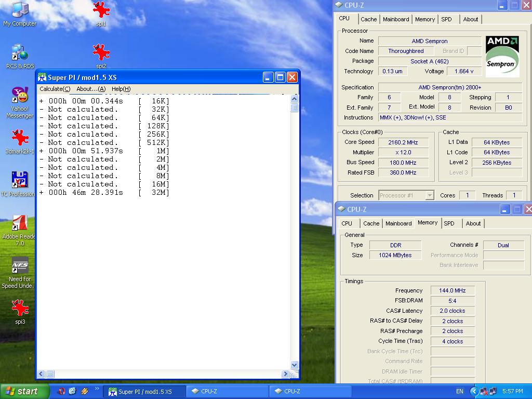Open the Calculate(C) menu in Super PI
Image resolution: width=532 pixels, height=399 pixels.
(x=55, y=89)
